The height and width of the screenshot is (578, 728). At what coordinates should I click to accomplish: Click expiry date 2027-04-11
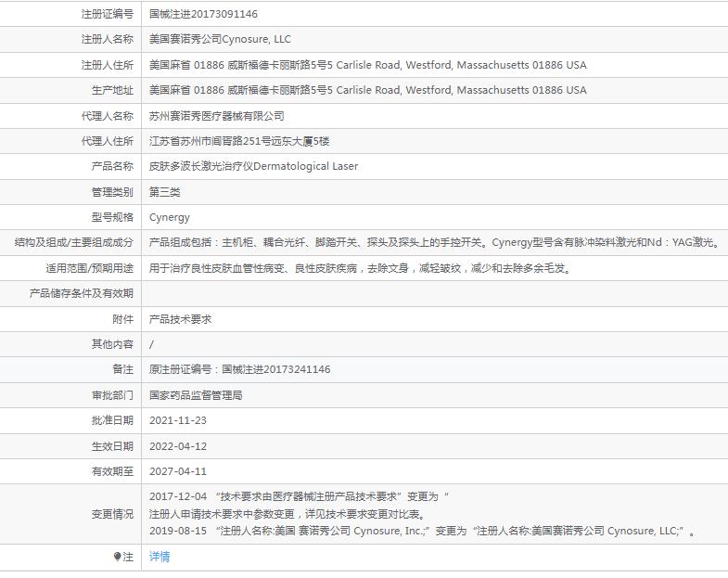[178, 471]
